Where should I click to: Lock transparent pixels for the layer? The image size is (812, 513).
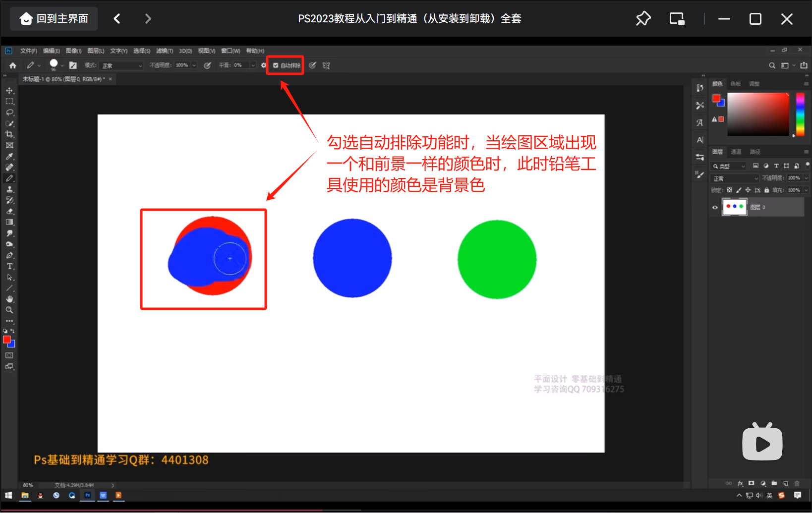coord(729,190)
